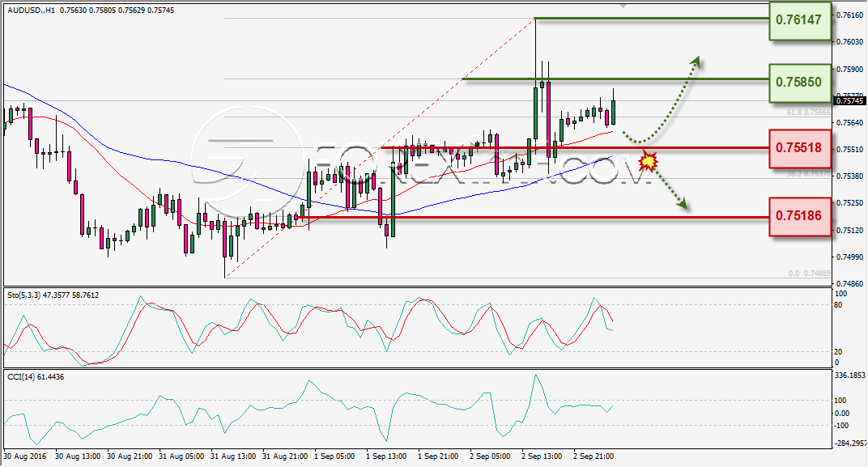Click the 31 Aug 13:00 time label
The width and height of the screenshot is (868, 467).
pyautogui.click(x=234, y=456)
